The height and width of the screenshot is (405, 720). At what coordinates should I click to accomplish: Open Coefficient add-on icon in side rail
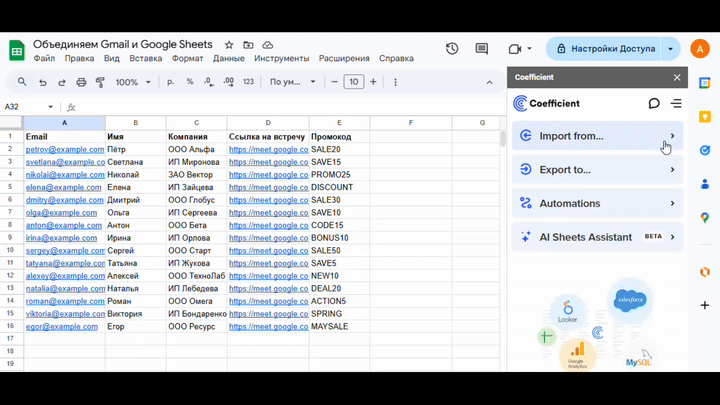click(x=705, y=272)
